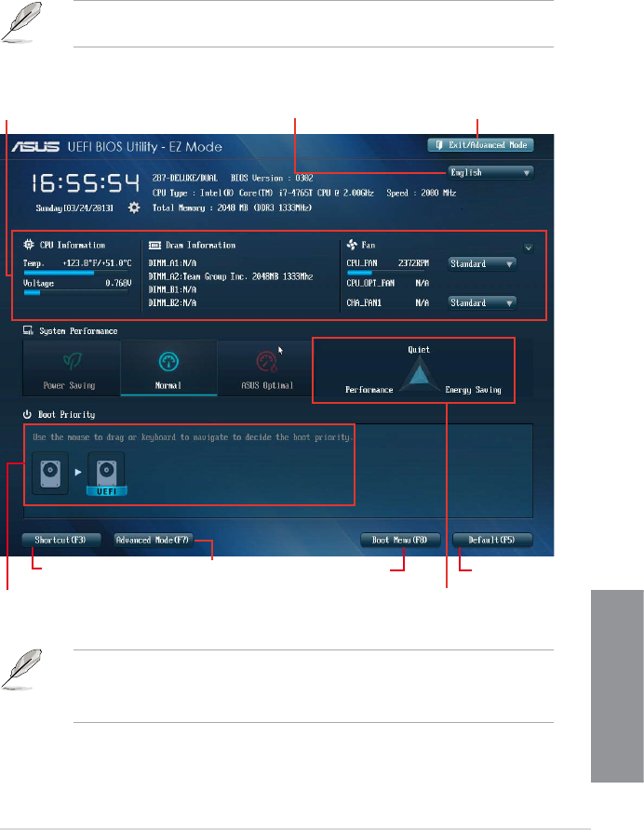Select the first hard disk boot device
Image resolution: width=644 pixels, height=830 pixels.
point(50,473)
